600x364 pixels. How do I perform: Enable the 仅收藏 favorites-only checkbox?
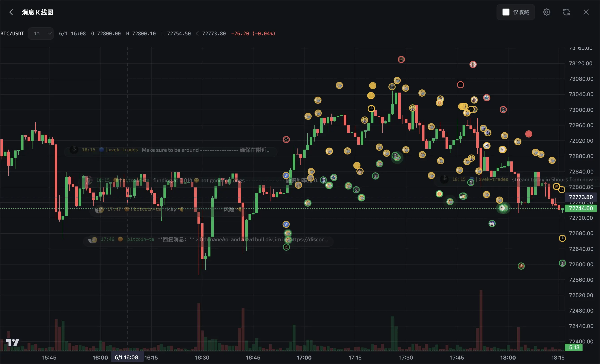pos(506,12)
